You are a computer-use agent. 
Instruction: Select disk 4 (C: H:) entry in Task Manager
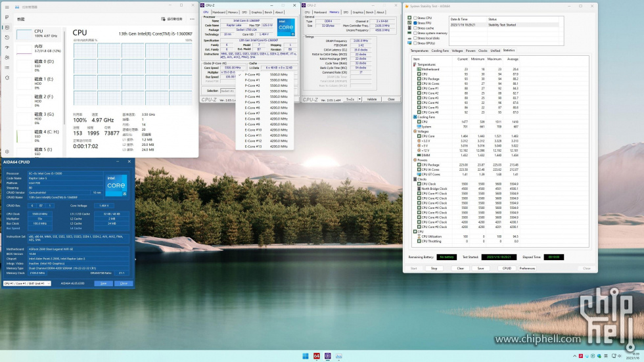[39, 136]
